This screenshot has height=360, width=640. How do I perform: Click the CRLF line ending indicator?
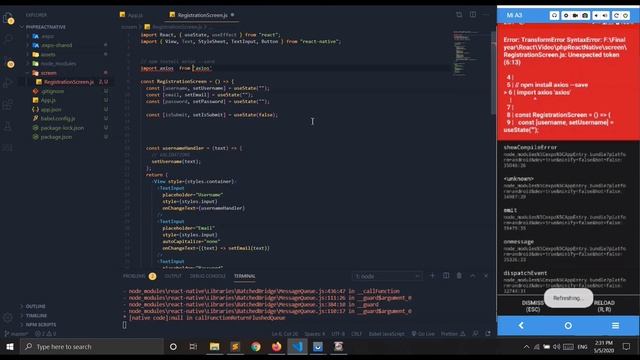pyautogui.click(x=356, y=334)
